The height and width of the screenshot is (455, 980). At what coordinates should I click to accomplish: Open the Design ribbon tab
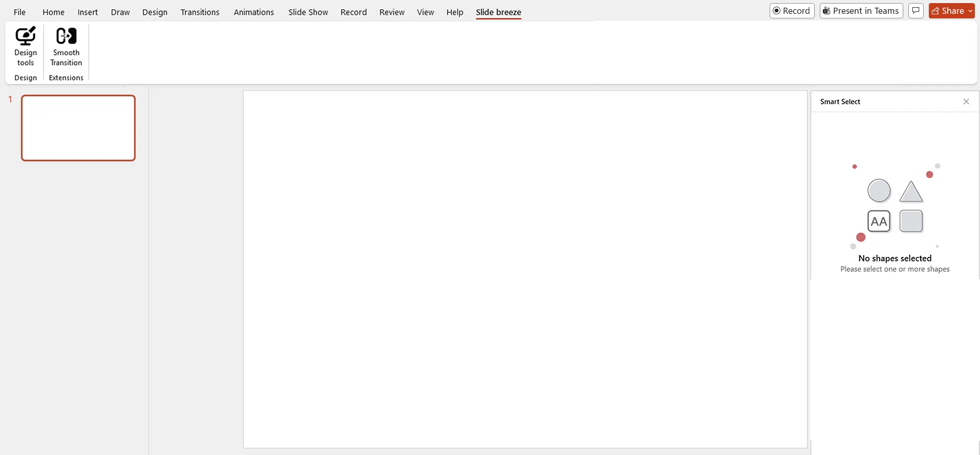[155, 12]
